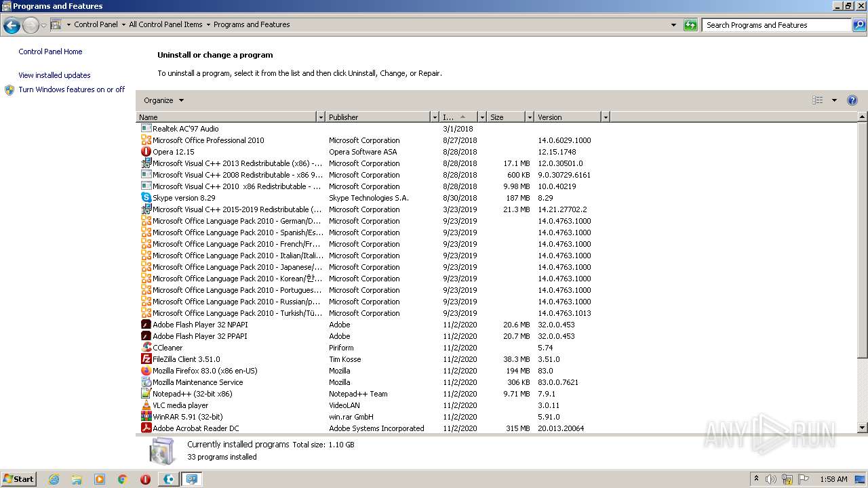Click Skype Technologies S.A. publisher cell
This screenshot has width=868, height=488.
point(368,198)
